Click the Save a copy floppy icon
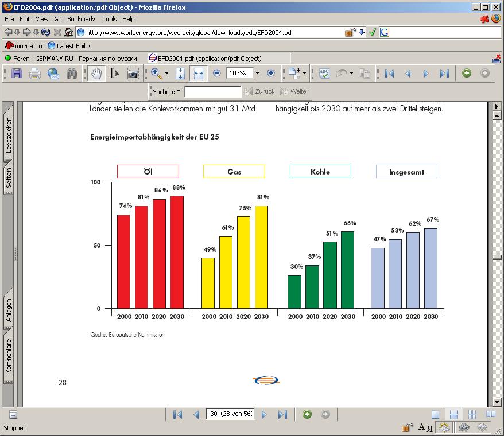504x436 pixels. click(17, 74)
